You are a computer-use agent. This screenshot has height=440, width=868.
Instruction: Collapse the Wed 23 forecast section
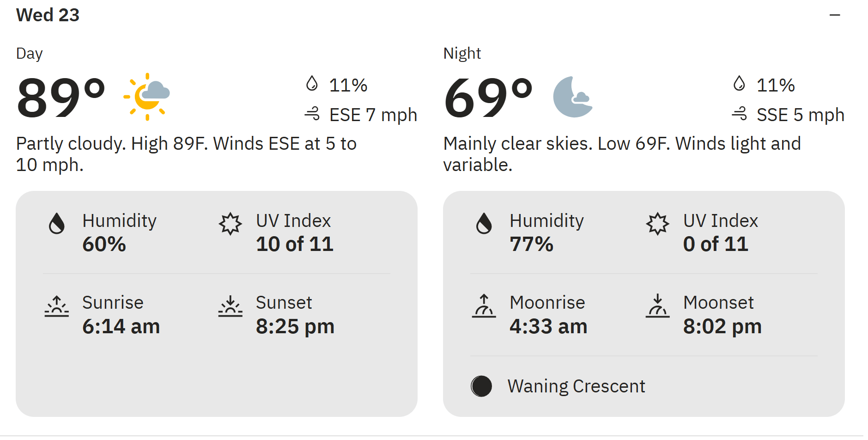point(834,15)
